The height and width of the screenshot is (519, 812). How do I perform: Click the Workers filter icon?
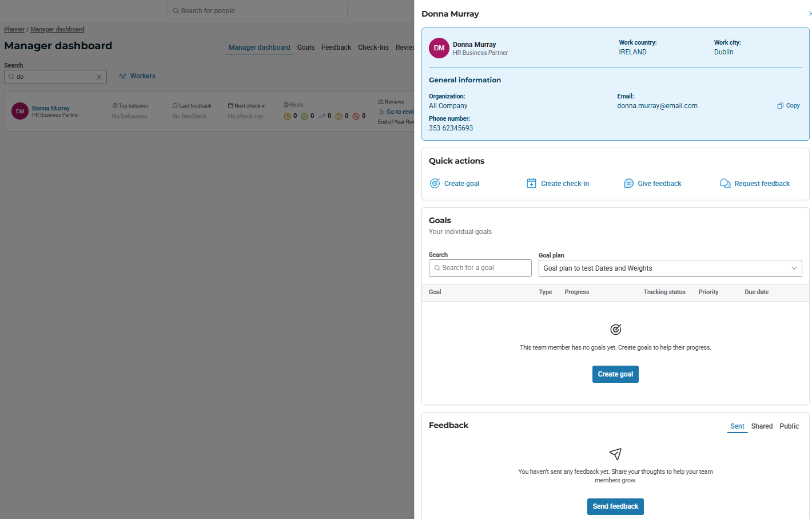122,76
